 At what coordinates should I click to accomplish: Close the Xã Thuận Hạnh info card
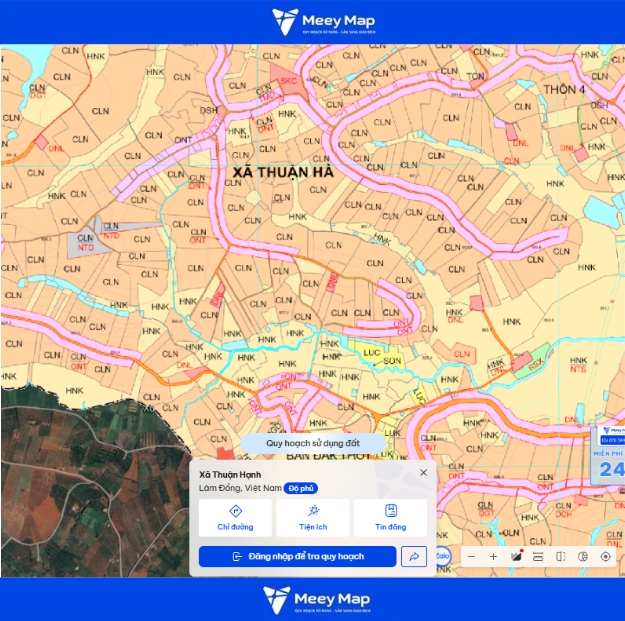coord(423,473)
